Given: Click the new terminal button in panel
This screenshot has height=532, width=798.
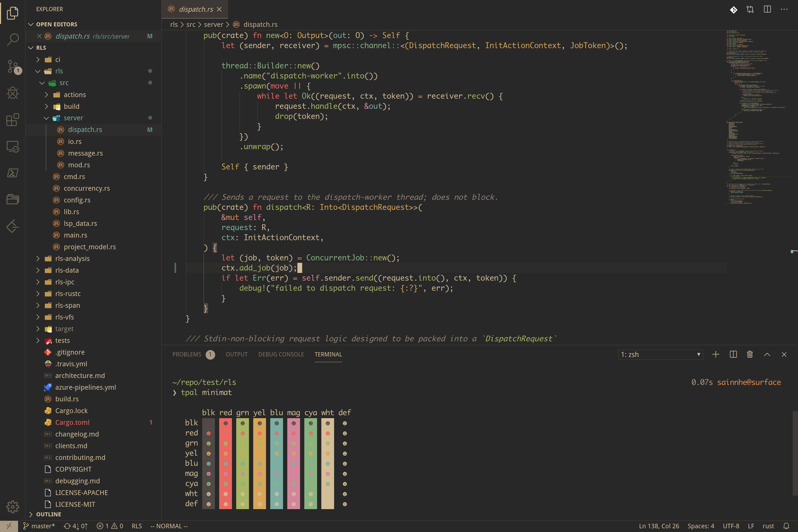Looking at the screenshot, I should pyautogui.click(x=716, y=355).
